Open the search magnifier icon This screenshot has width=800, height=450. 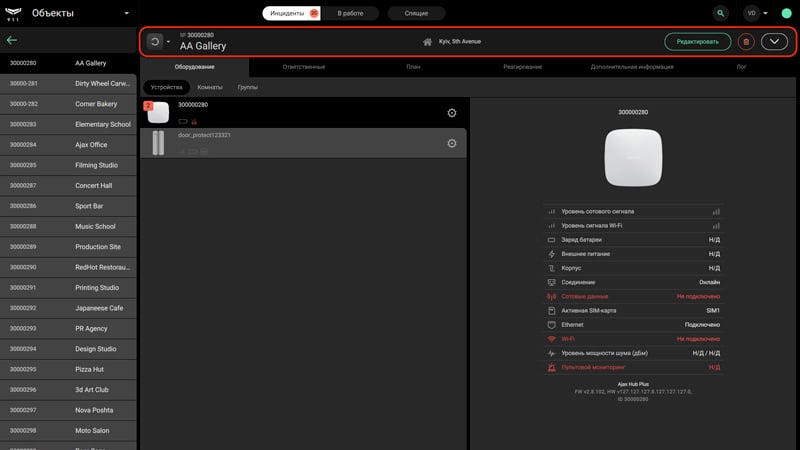(720, 13)
